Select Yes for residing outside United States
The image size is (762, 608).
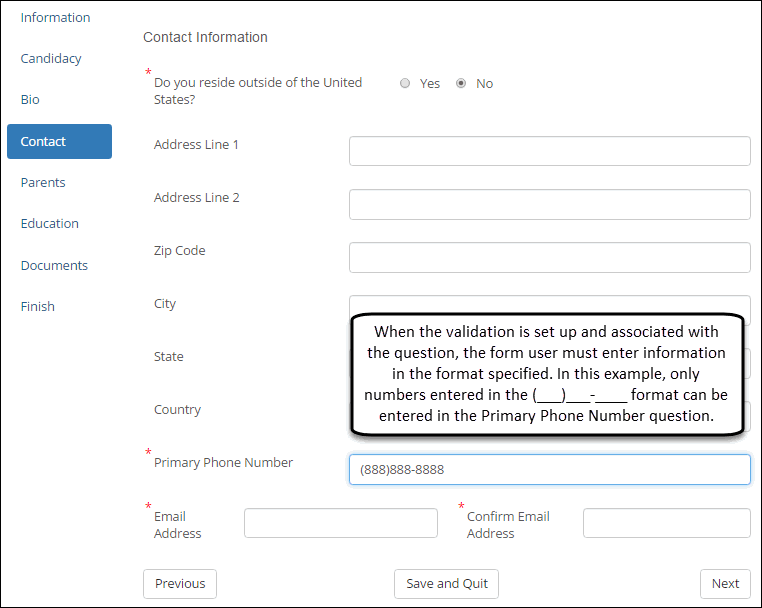[405, 84]
